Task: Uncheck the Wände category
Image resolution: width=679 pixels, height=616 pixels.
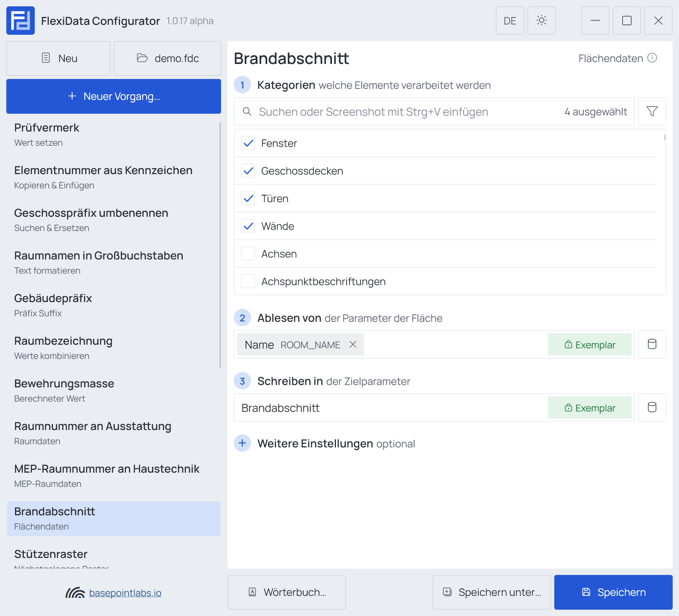Action: [248, 226]
